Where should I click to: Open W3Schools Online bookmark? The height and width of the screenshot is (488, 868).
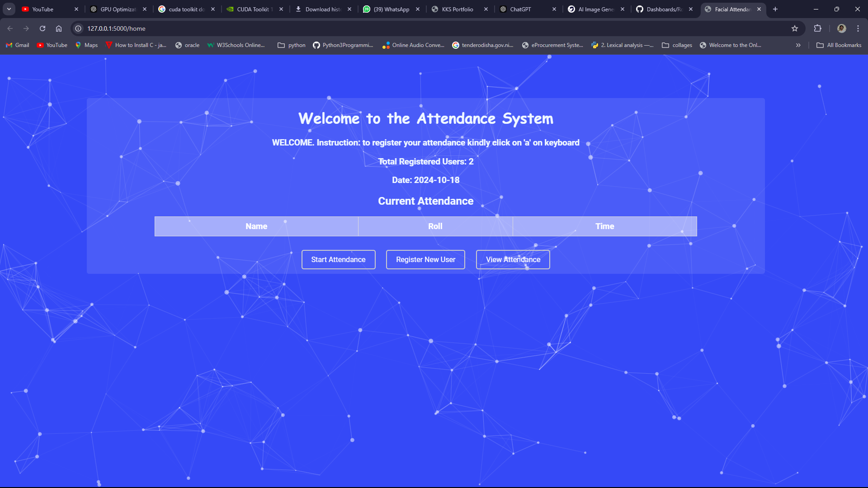point(236,45)
